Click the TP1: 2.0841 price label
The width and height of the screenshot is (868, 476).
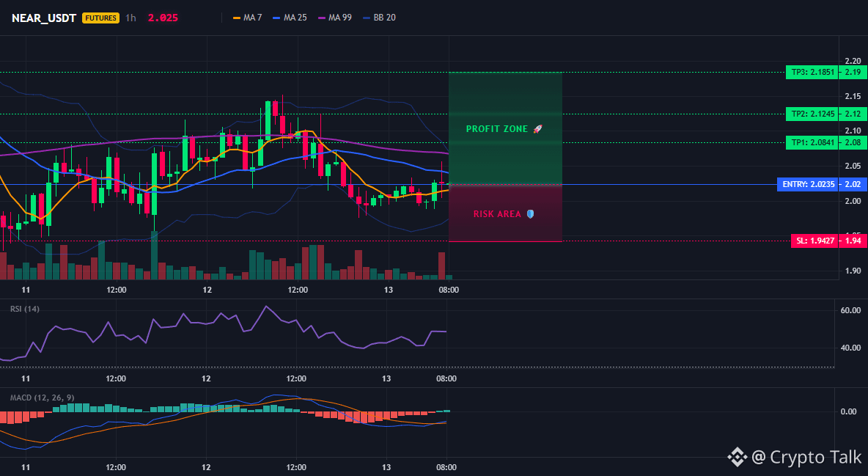click(x=812, y=143)
